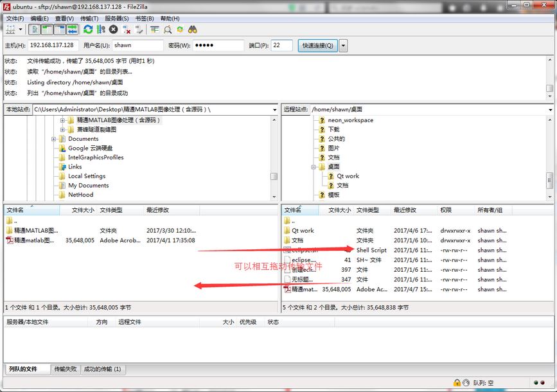This screenshot has width=557, height=392.
Task: Click the 密码 password field
Action: pyautogui.click(x=218, y=45)
